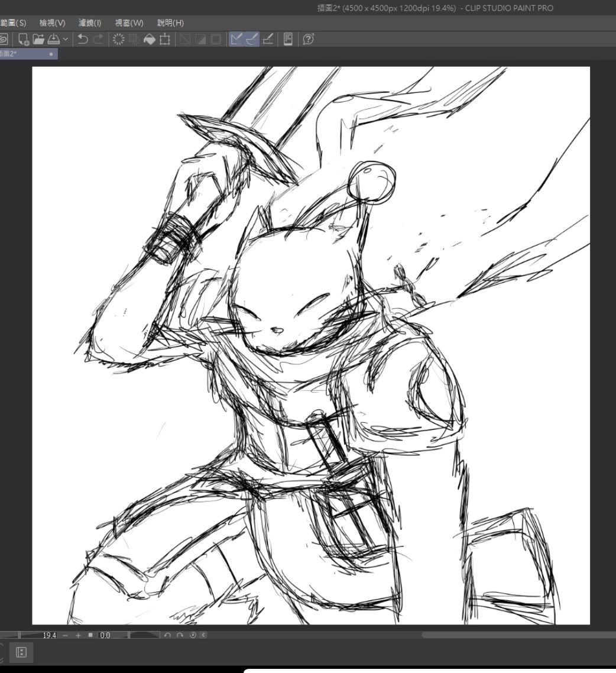Open the 說明(H) Help menu
The image size is (616, 673).
click(x=170, y=22)
